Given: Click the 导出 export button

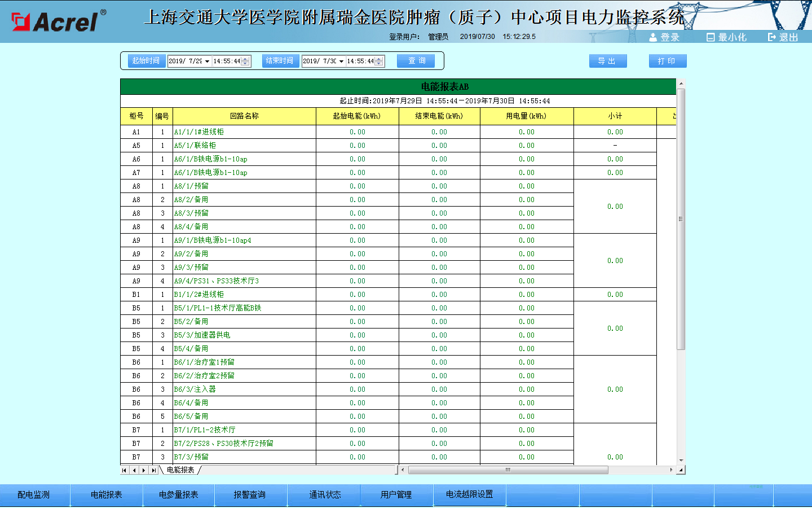Looking at the screenshot, I should point(607,61).
